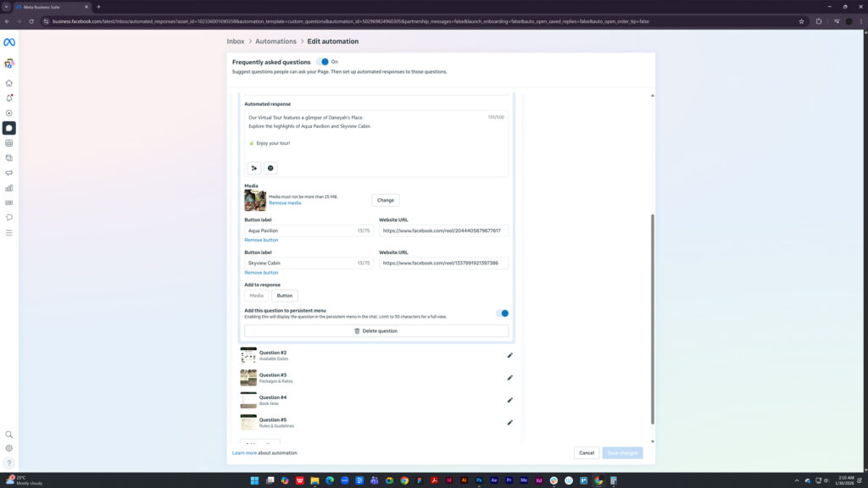Expand Question #3 Packages & Rates
The image size is (868, 488).
click(x=273, y=378)
